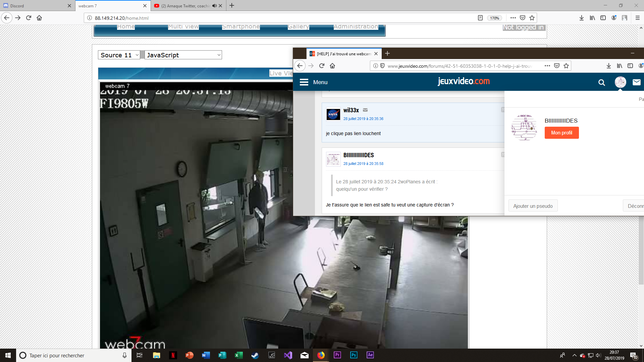Image resolution: width=644 pixels, height=362 pixels.
Task: Open jeuxvideo.com search magnifier icon
Action: pyautogui.click(x=601, y=82)
